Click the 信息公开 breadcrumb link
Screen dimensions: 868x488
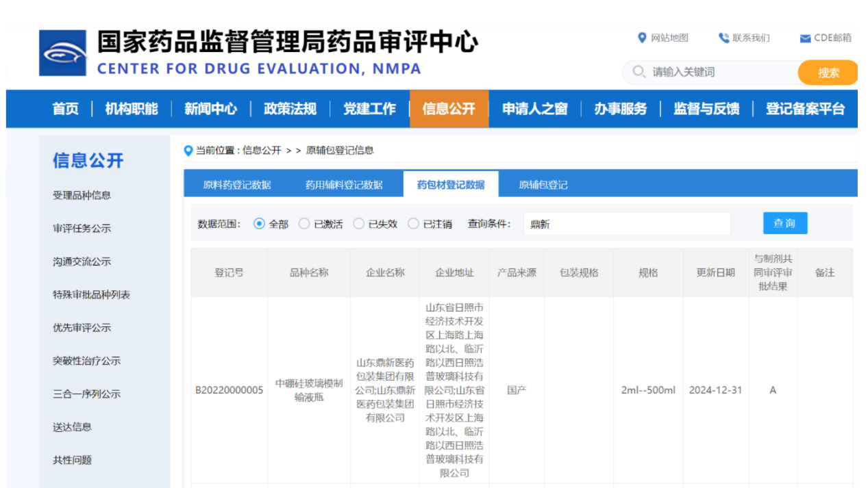tap(262, 151)
